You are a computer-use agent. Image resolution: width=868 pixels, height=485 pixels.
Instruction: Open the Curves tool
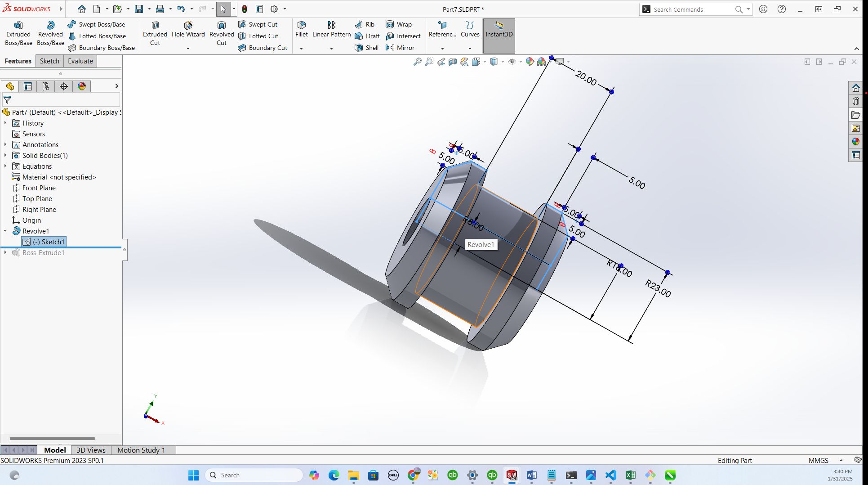click(470, 30)
